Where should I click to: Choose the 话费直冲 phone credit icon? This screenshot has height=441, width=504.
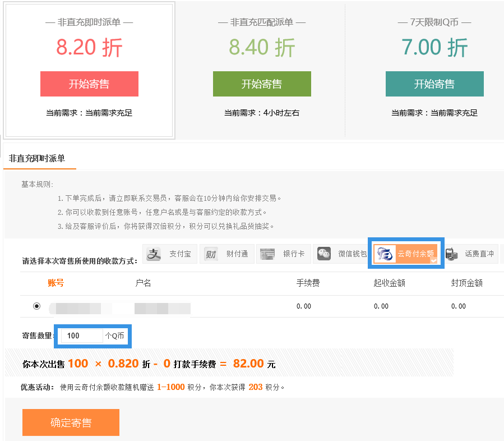pos(471,254)
